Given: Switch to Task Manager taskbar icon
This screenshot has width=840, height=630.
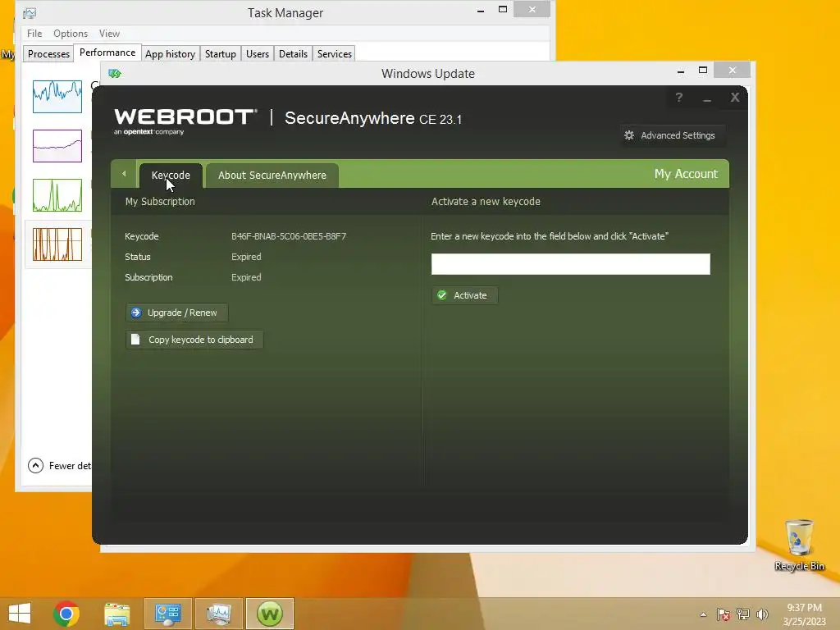Looking at the screenshot, I should point(218,614).
